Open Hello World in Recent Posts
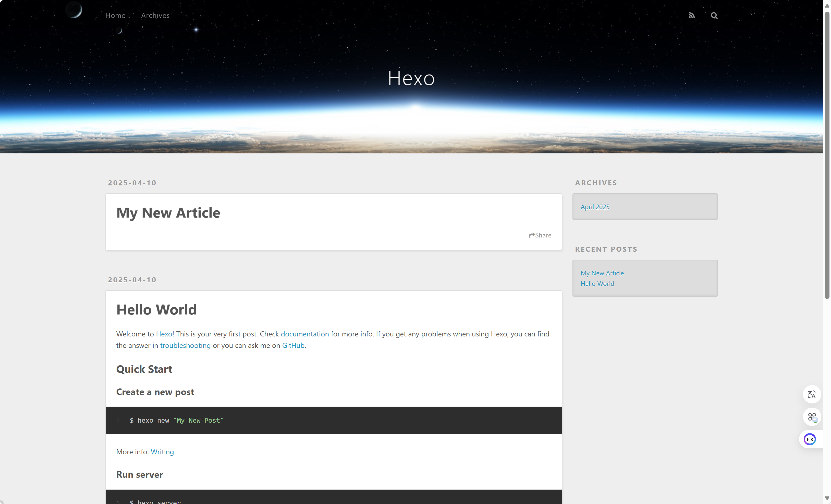This screenshot has width=831, height=504. coord(597,284)
